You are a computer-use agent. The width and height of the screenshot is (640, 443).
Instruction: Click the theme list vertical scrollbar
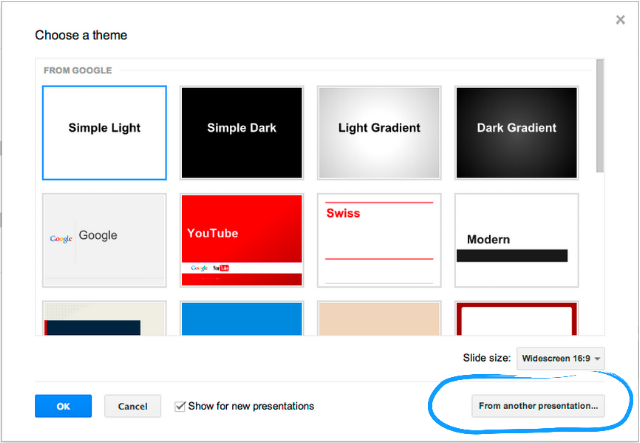pyautogui.click(x=600, y=116)
